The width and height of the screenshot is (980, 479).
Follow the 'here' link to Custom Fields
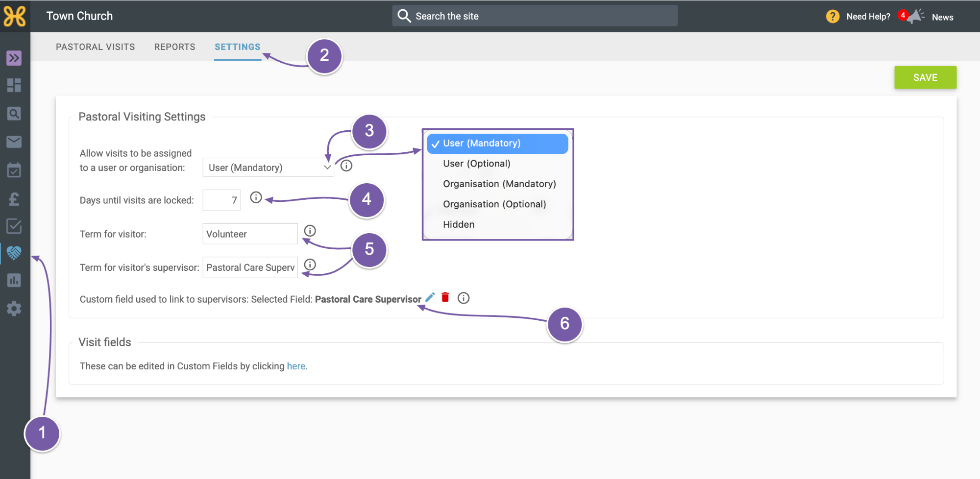coord(296,366)
